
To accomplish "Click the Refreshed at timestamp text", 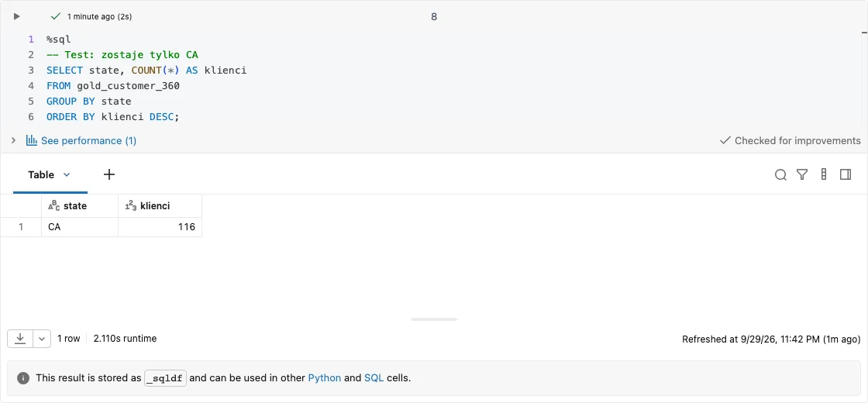I will click(x=771, y=339).
